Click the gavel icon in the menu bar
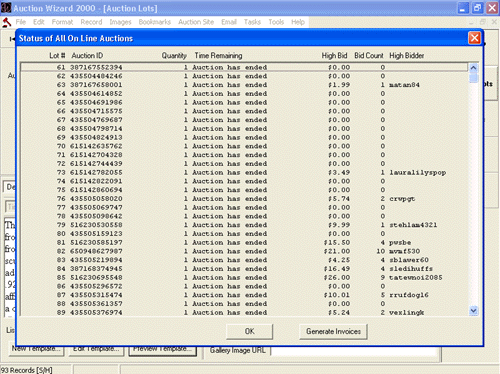The height and width of the screenshot is (374, 500). pos(6,22)
